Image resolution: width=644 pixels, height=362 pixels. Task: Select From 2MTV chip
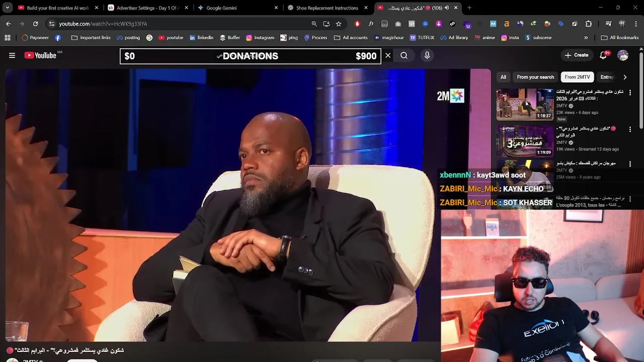click(x=577, y=77)
